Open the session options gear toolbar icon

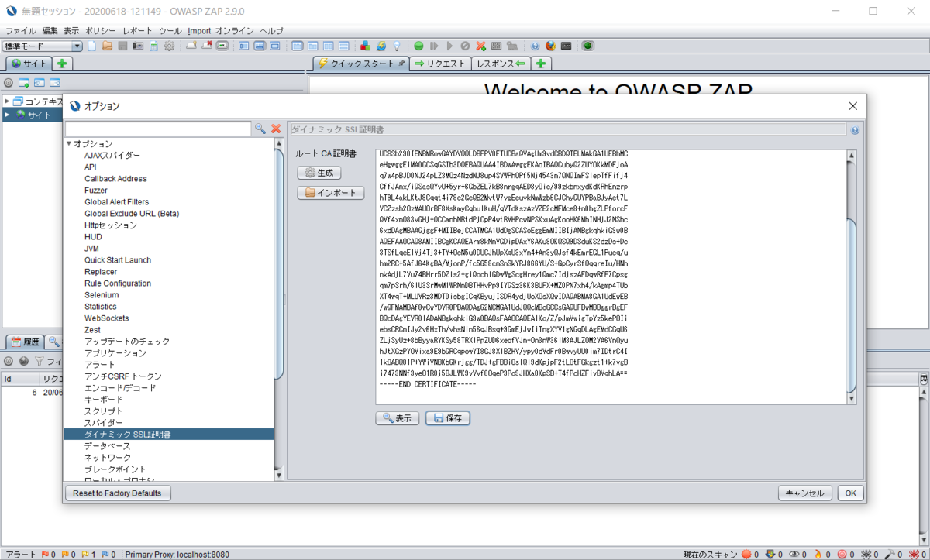169,46
